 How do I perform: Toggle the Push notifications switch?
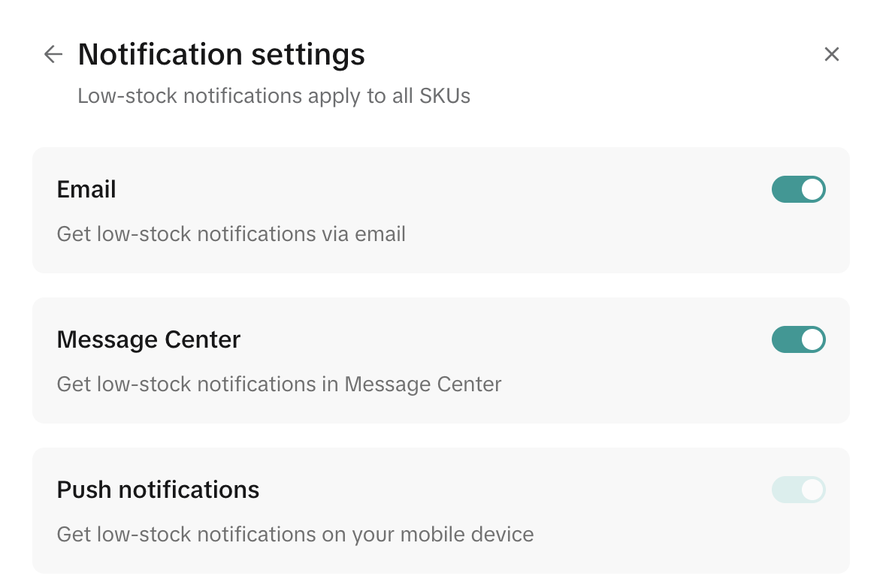click(x=798, y=490)
